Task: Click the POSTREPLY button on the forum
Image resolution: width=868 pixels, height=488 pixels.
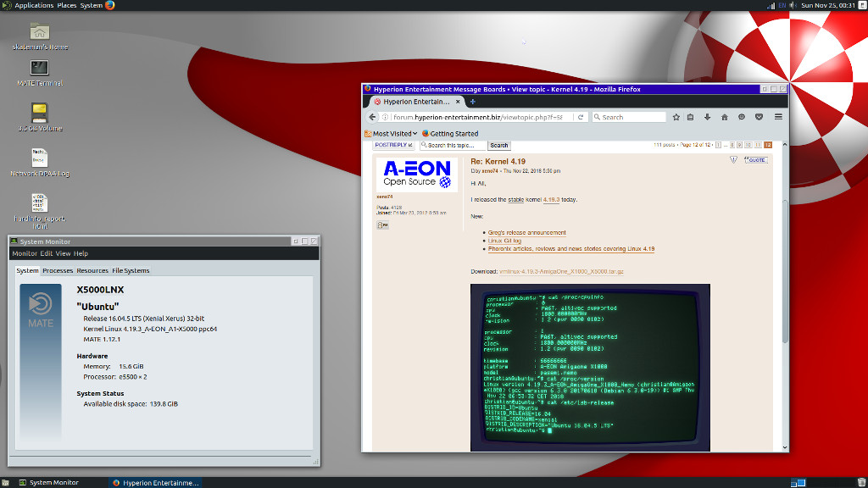Action: [393, 145]
